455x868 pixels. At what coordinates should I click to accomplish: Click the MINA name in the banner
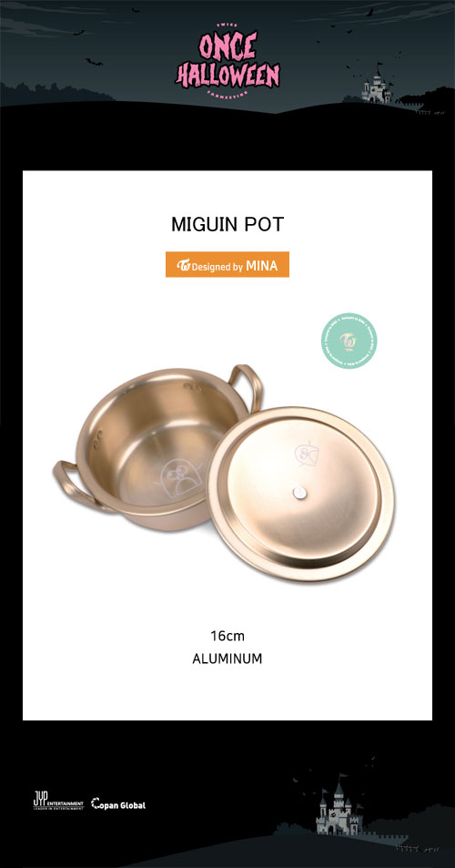point(261,266)
